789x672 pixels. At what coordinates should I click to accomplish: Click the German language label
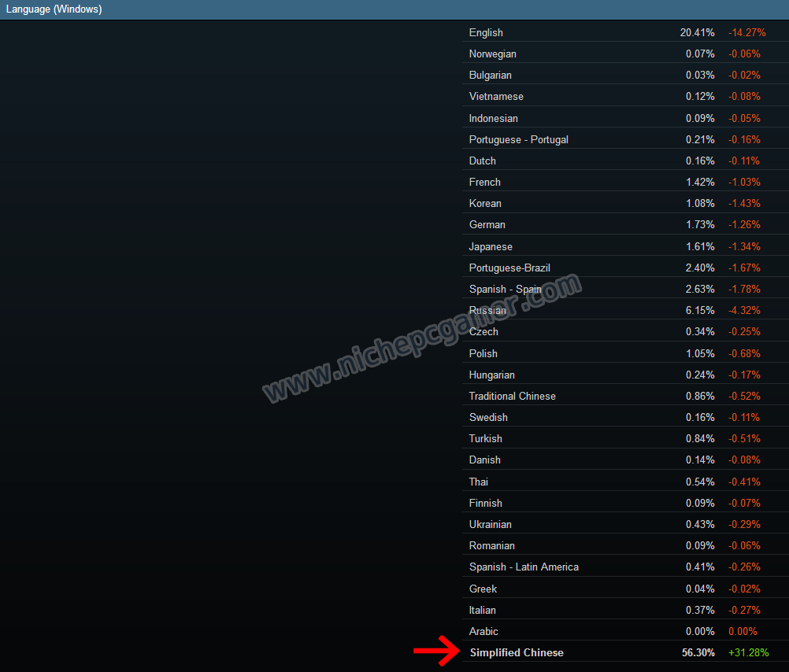tap(487, 224)
